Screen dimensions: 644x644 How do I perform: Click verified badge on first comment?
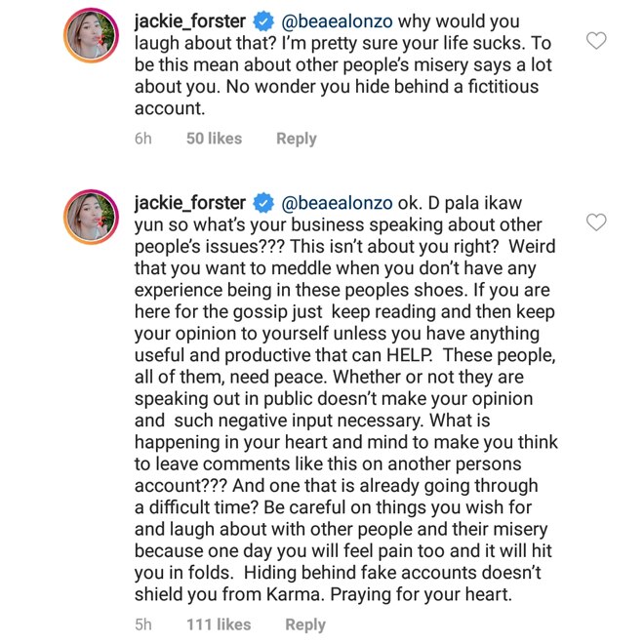pyautogui.click(x=263, y=21)
